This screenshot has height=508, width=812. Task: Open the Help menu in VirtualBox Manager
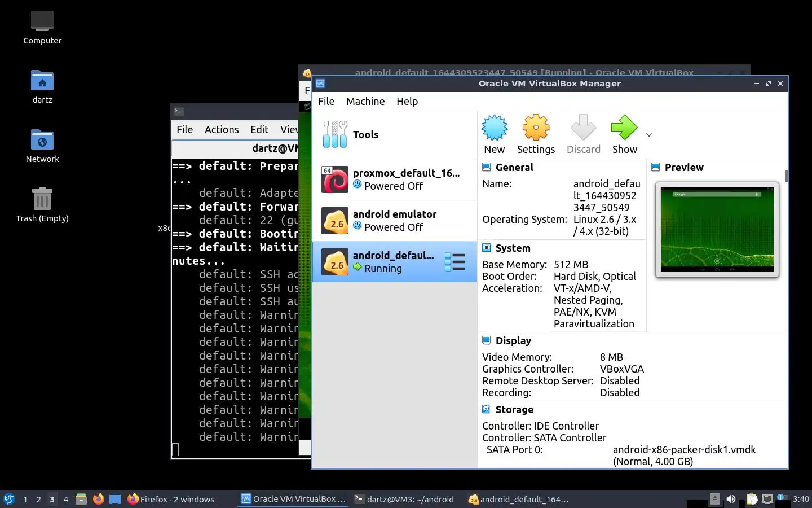(x=407, y=102)
